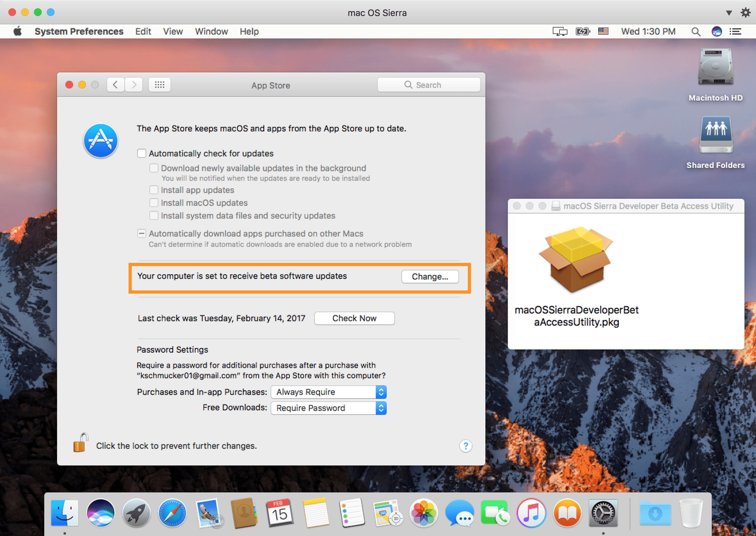The image size is (756, 536).
Task: Click the display mirroring menu bar icon
Action: [x=560, y=31]
